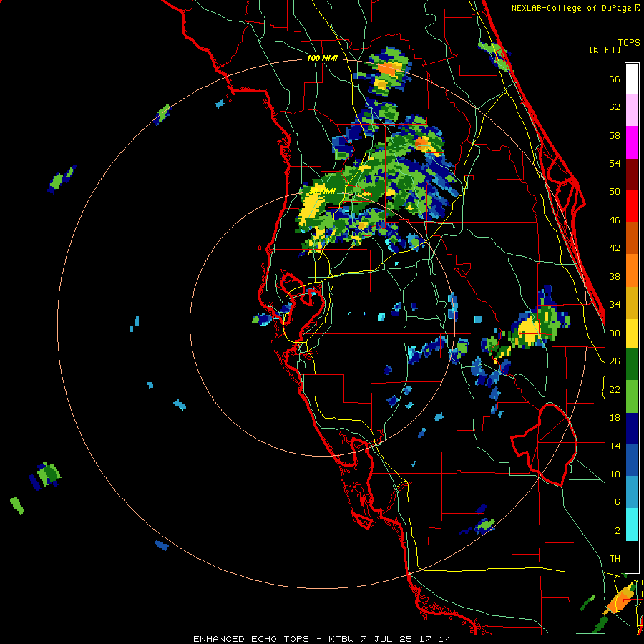644x644 pixels.
Task: Select the 26 value on the legend scale
Action: [x=615, y=361]
